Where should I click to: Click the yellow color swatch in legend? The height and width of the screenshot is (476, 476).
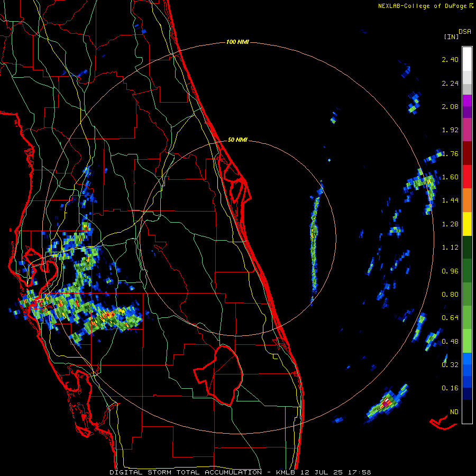coord(467,224)
